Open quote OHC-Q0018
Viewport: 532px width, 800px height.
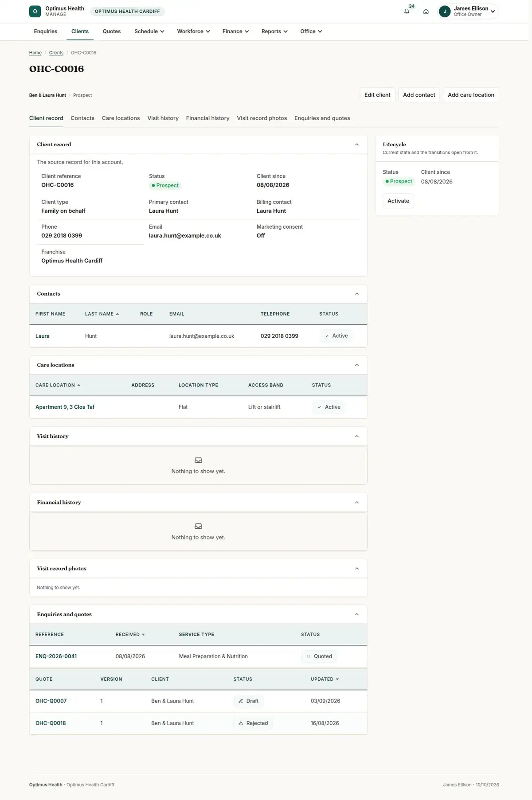point(51,723)
